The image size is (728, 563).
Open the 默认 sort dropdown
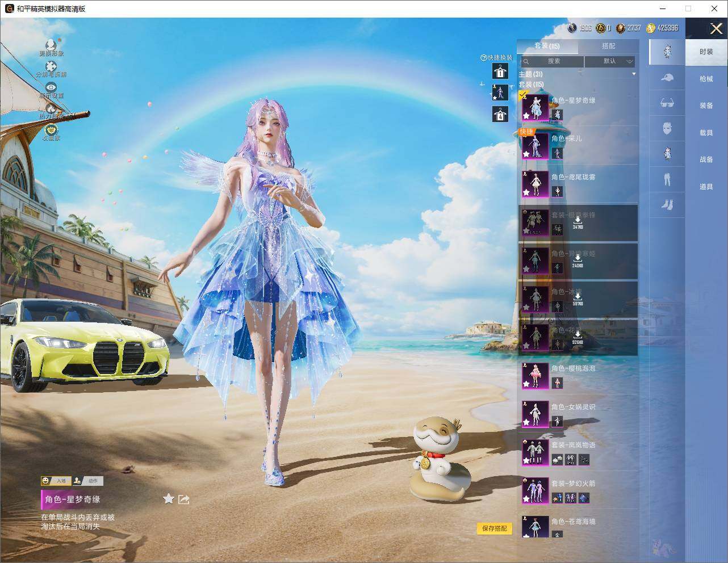[610, 61]
